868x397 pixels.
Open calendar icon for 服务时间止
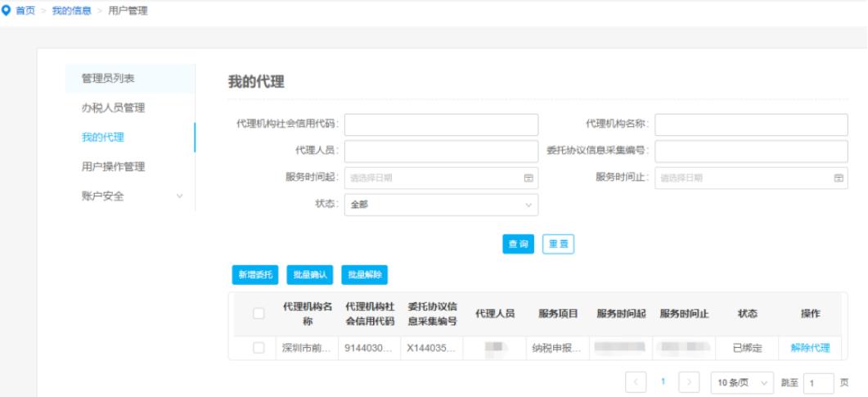coord(838,178)
